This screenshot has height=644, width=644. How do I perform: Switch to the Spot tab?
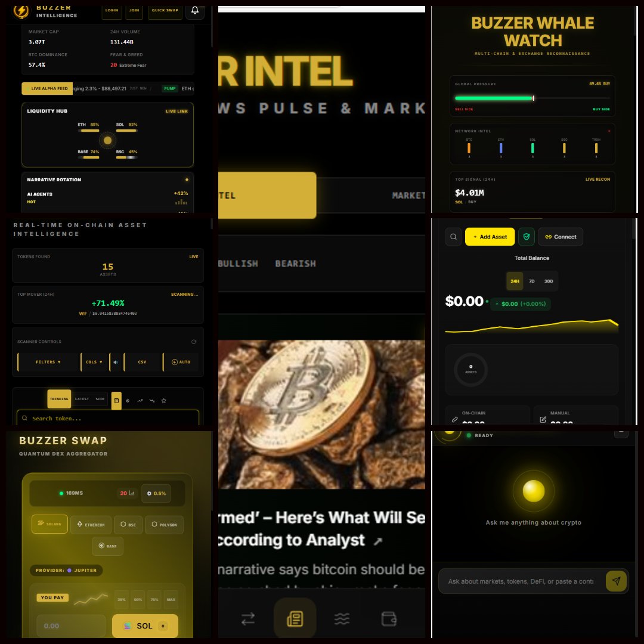tap(100, 399)
